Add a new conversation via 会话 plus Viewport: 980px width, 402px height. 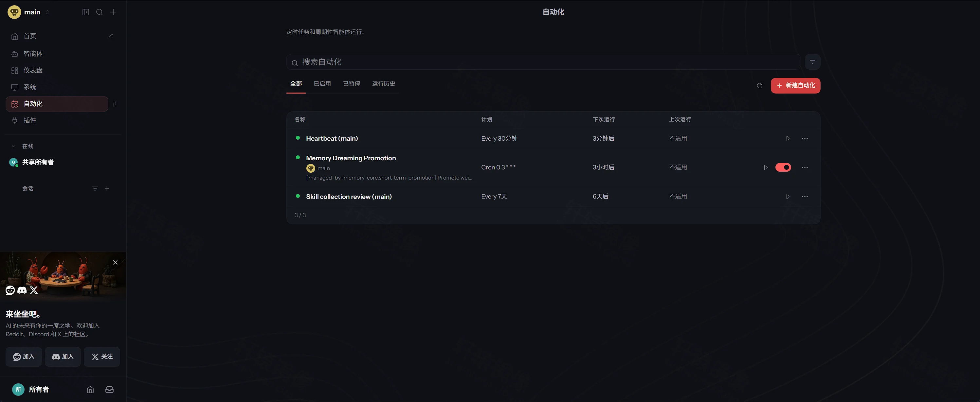(107, 189)
